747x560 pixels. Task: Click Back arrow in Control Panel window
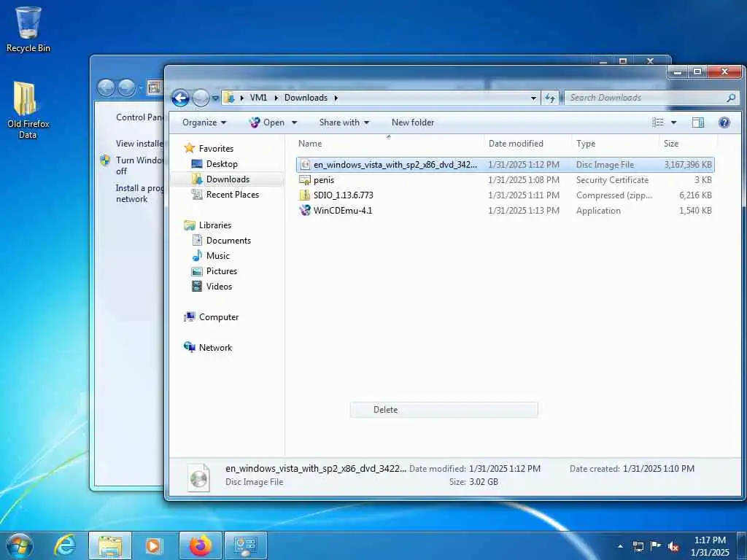(x=106, y=87)
